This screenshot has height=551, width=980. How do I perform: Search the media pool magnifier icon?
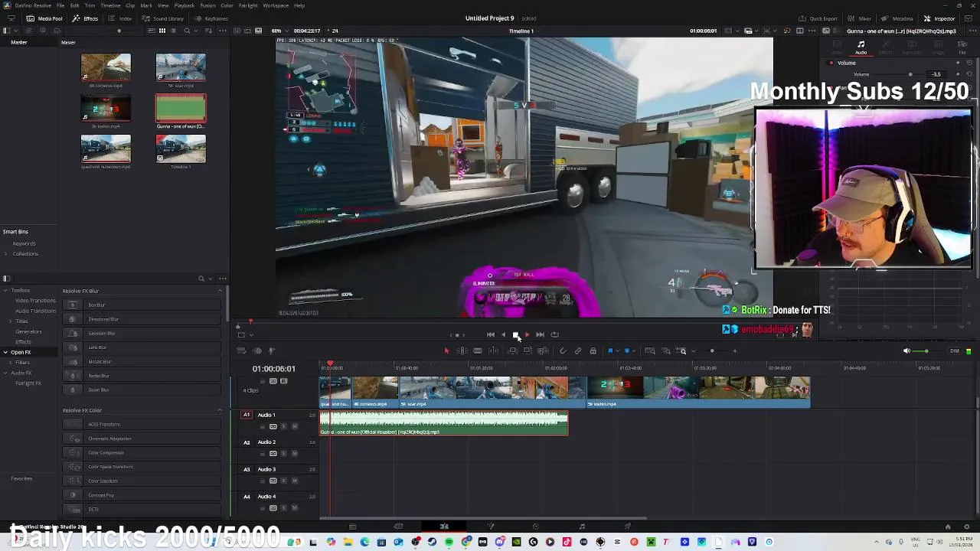187,31
